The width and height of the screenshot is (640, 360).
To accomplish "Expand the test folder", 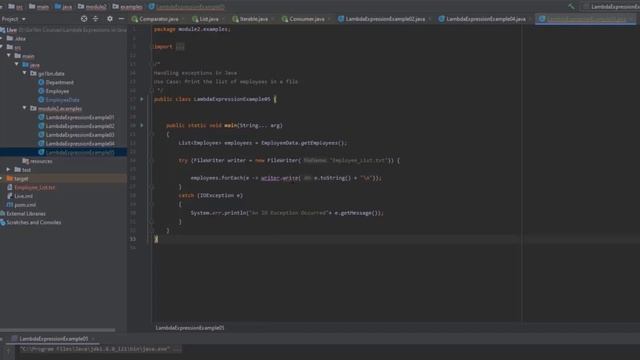I will pyautogui.click(x=9, y=170).
